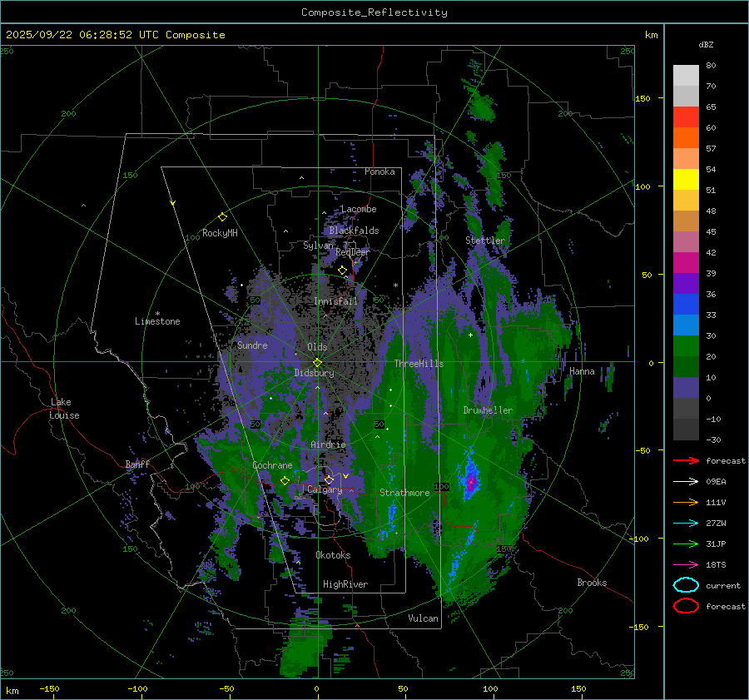749x700 pixels.
Task: Select the magenta 18TS arrow legend icon
Action: pyautogui.click(x=685, y=564)
